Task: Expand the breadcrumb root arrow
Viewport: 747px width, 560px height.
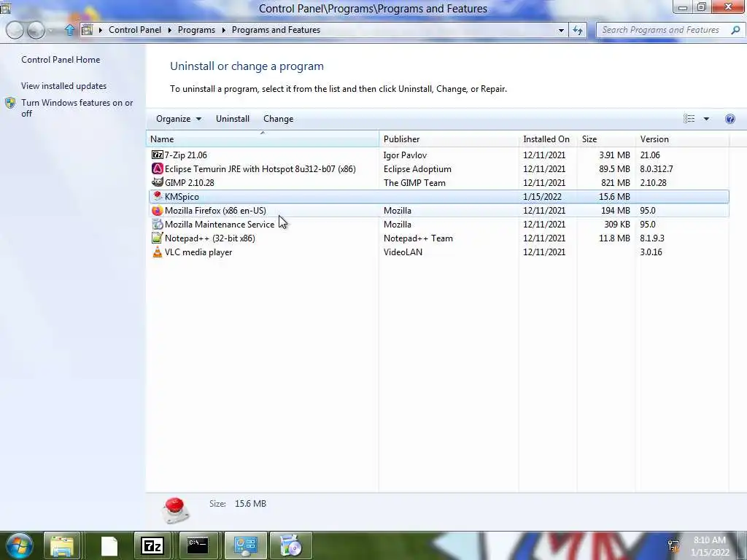Action: coord(101,30)
